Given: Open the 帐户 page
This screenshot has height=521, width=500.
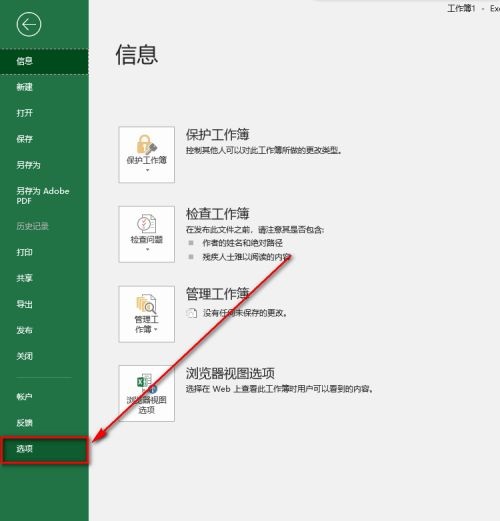Looking at the screenshot, I should [x=44, y=397].
